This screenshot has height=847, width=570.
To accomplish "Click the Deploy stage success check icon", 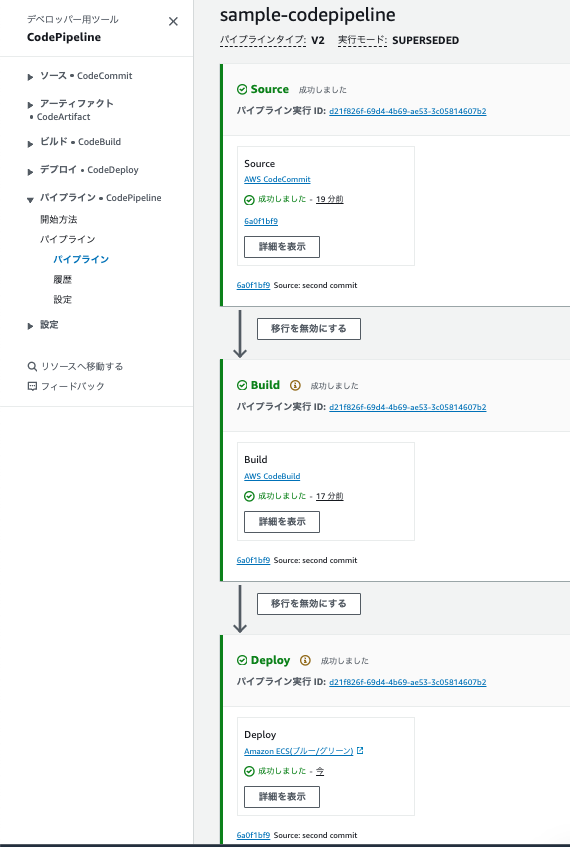I will tap(242, 660).
